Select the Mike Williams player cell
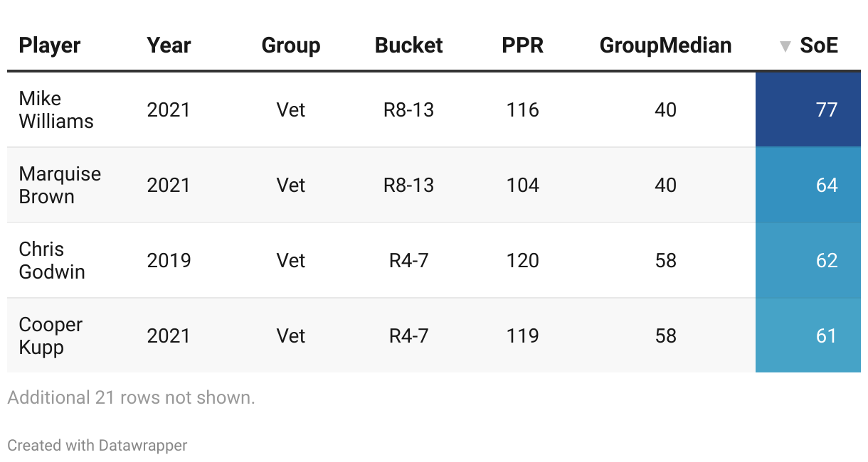This screenshot has height=462, width=868. [x=56, y=110]
